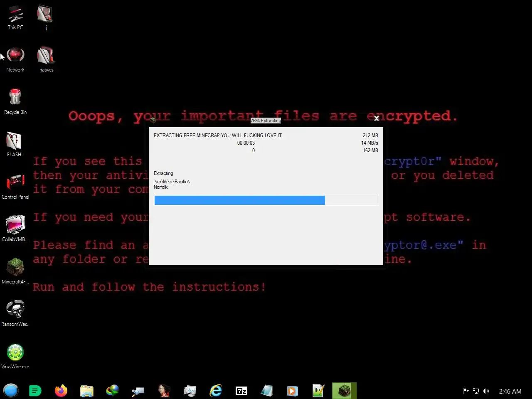Open the portrait 64 taskbar icon
532x399 pixels.
(164, 391)
